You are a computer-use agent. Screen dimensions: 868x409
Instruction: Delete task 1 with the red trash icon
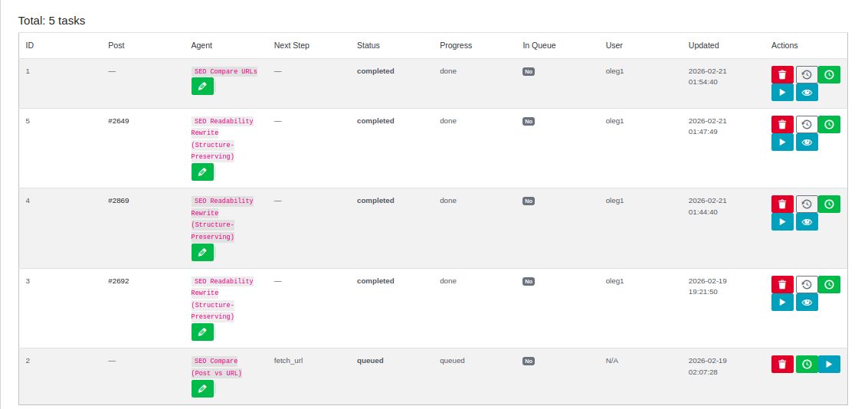click(781, 74)
